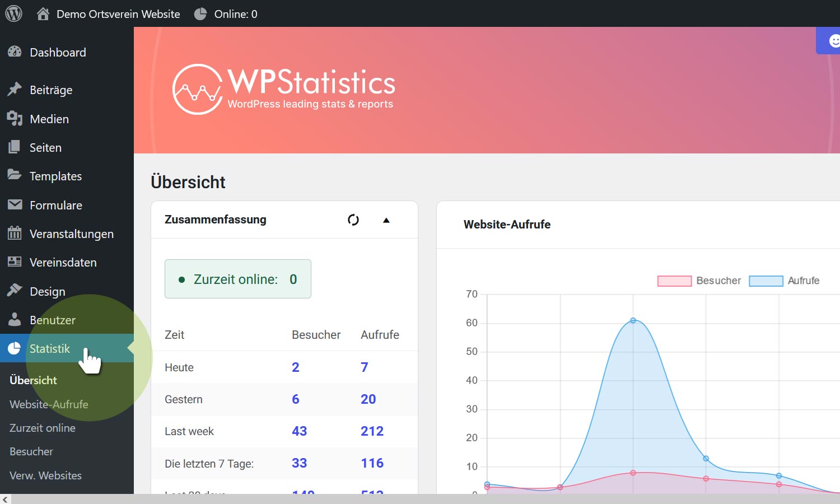Image resolution: width=840 pixels, height=504 pixels.
Task: Click Heute visitors value 2
Action: pyautogui.click(x=296, y=367)
